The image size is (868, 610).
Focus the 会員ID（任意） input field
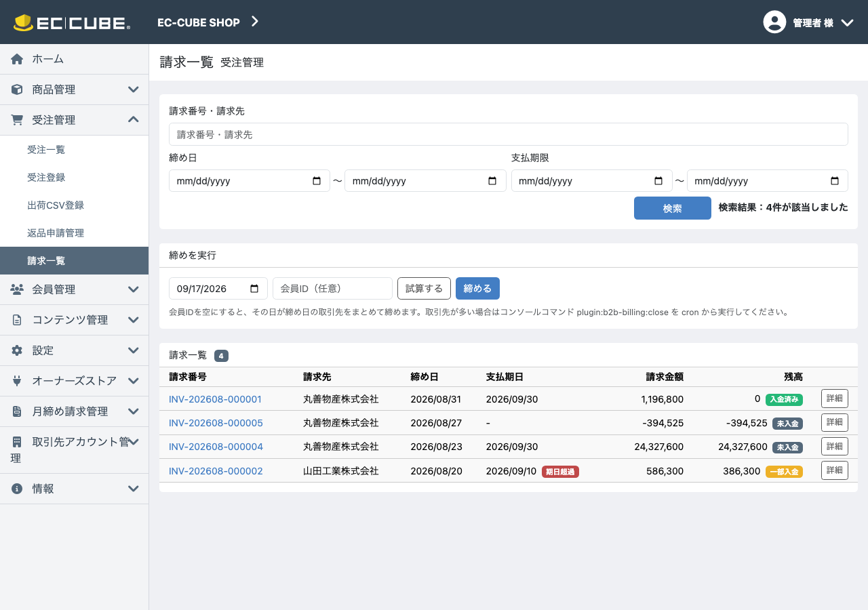(332, 289)
